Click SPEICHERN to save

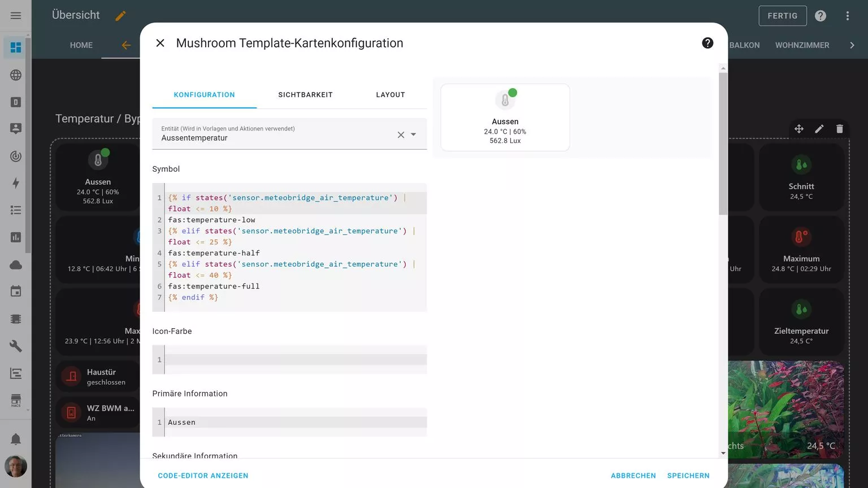coord(688,476)
